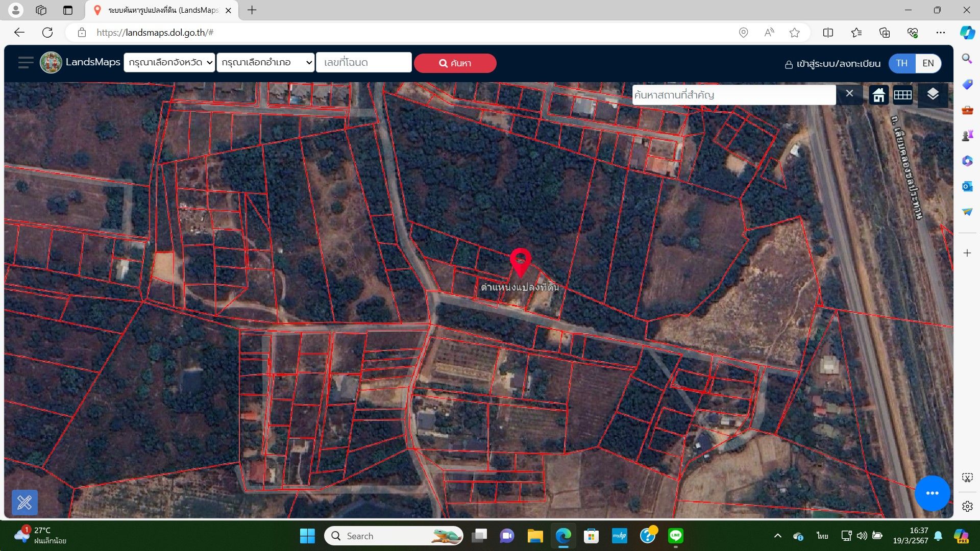Open the blue chat bubble button

932,493
